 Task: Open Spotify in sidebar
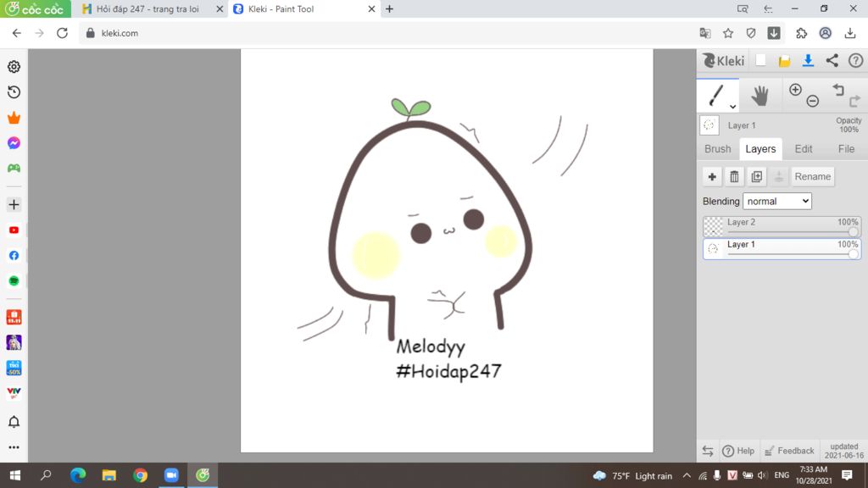click(x=14, y=281)
